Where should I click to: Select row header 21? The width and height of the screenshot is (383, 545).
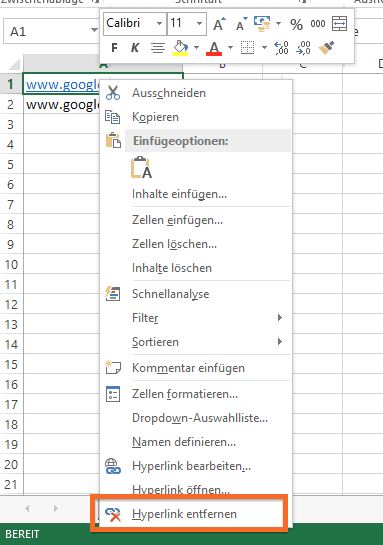click(x=11, y=485)
